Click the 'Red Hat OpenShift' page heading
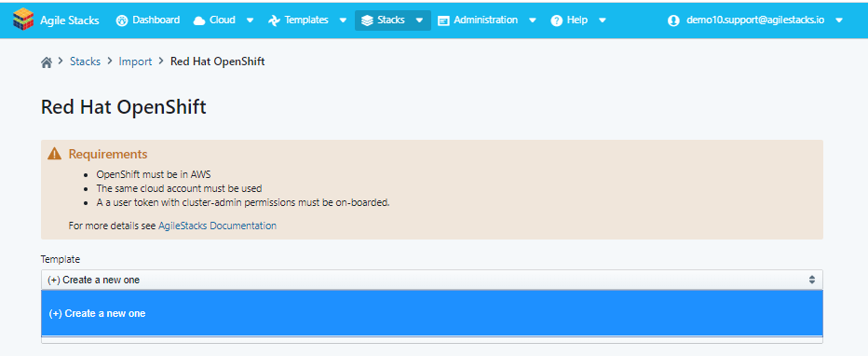 point(124,107)
